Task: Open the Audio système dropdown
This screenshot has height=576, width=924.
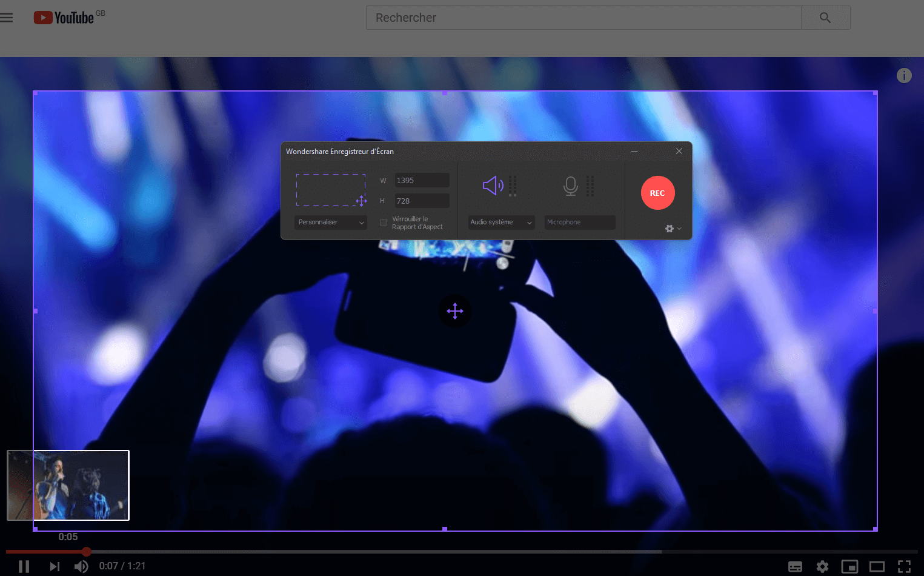Action: click(501, 223)
